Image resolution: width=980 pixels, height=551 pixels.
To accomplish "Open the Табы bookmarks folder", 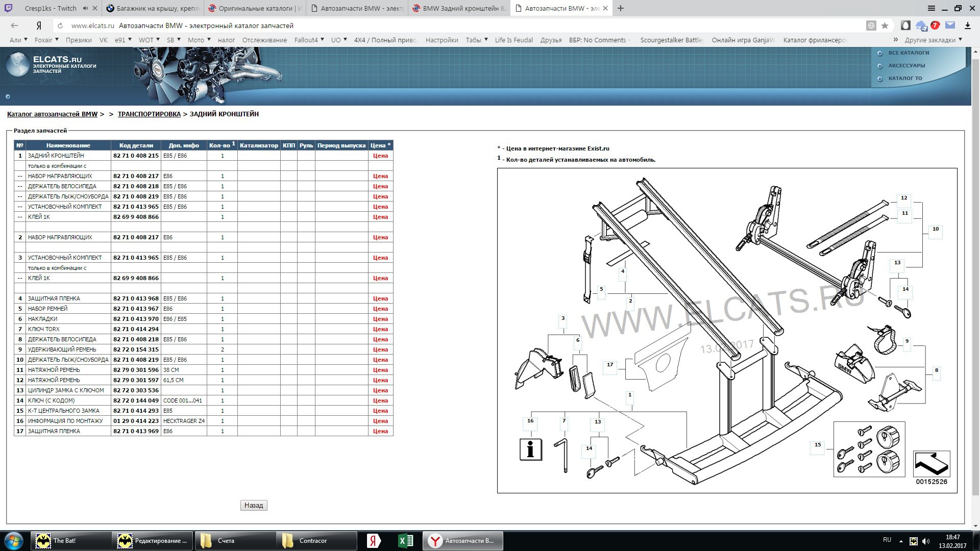I will [x=477, y=40].
